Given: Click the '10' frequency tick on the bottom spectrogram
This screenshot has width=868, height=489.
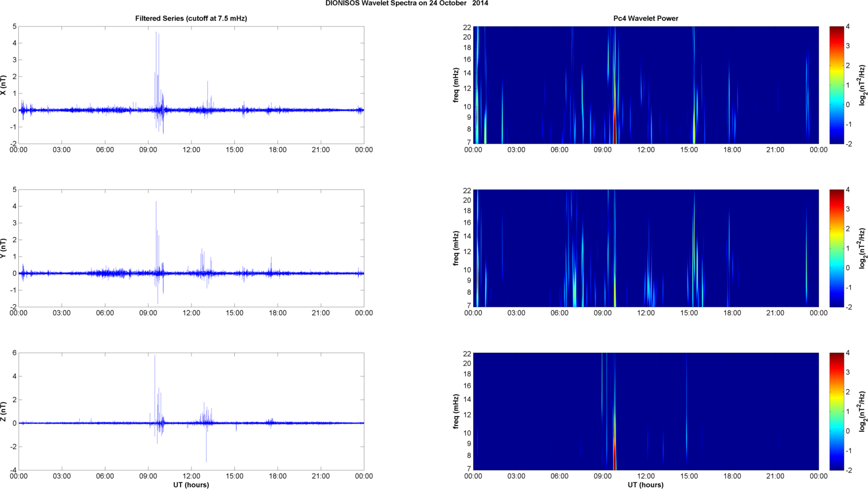Looking at the screenshot, I should [467, 433].
